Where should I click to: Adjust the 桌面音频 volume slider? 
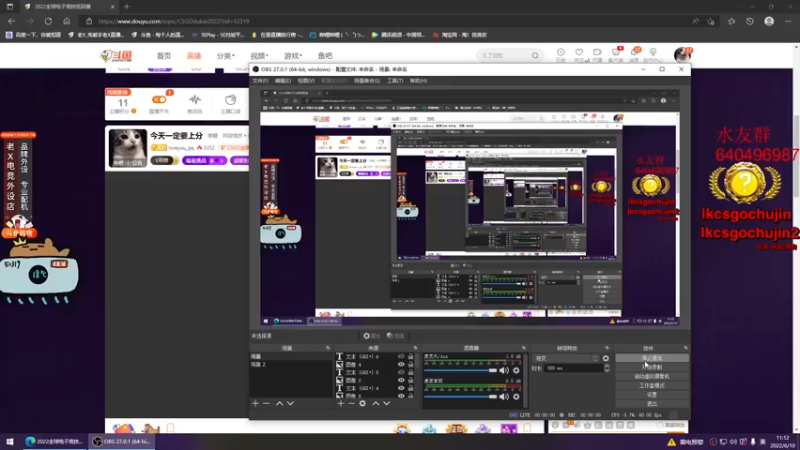click(x=460, y=396)
